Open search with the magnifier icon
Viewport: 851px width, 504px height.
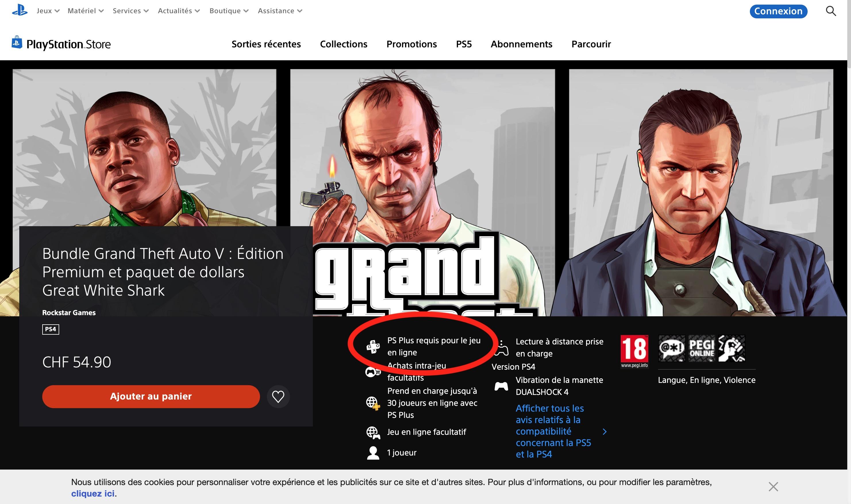831,11
